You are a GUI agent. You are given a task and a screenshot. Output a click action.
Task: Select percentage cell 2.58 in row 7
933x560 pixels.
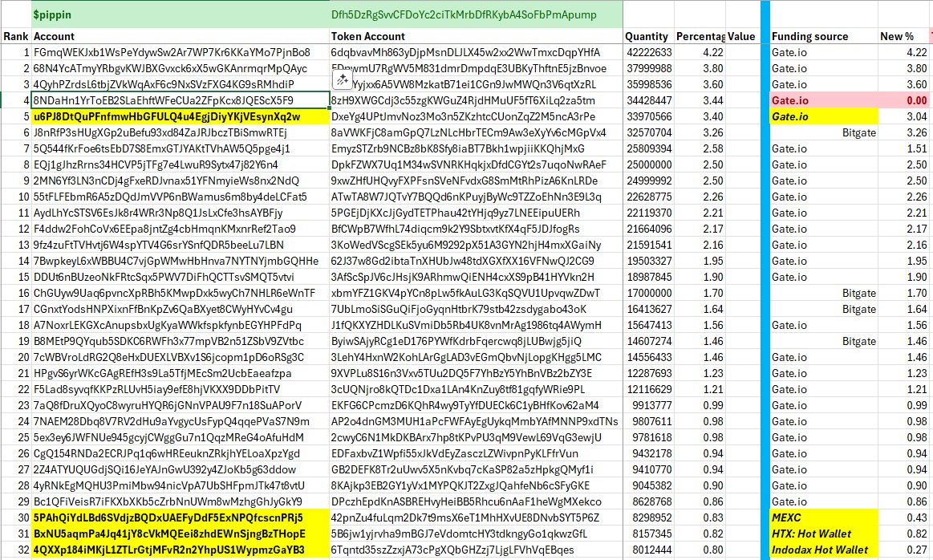[700, 148]
